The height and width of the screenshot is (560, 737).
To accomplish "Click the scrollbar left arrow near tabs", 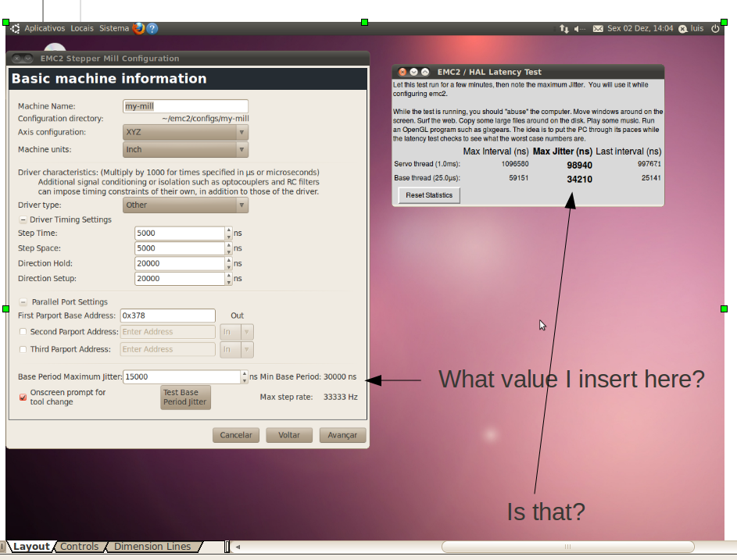I will pos(238,547).
